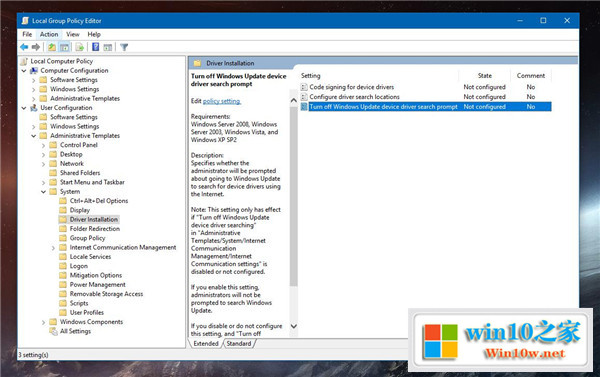This screenshot has height=377, width=600.
Task: Click description pane scroll up arrow
Action: (293, 100)
